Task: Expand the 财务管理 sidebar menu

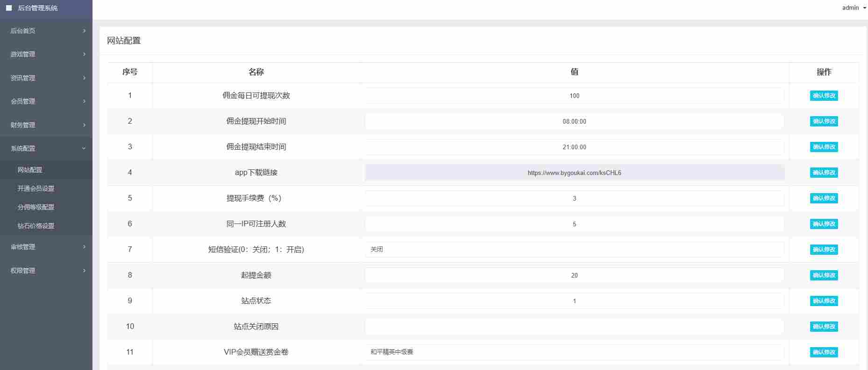Action: [46, 125]
